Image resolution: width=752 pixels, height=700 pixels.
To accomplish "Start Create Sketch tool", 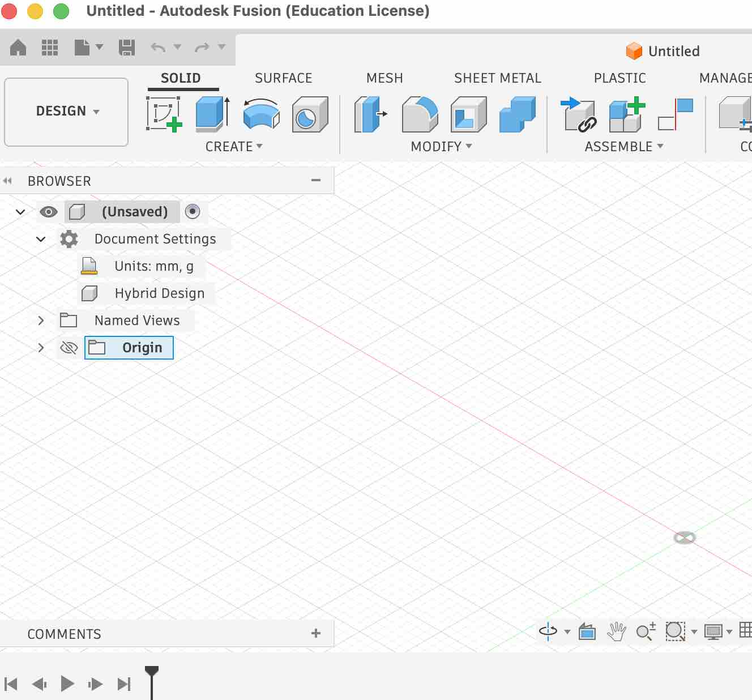I will coord(164,114).
